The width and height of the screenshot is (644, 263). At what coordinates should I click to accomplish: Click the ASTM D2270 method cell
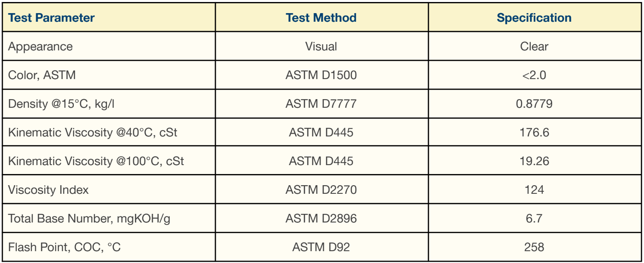point(321,190)
